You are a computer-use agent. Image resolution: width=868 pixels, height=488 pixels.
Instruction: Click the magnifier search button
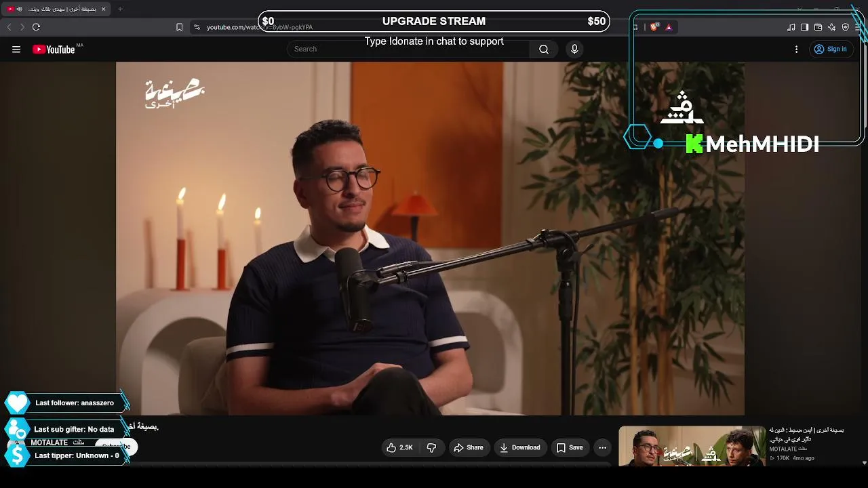pyautogui.click(x=544, y=49)
